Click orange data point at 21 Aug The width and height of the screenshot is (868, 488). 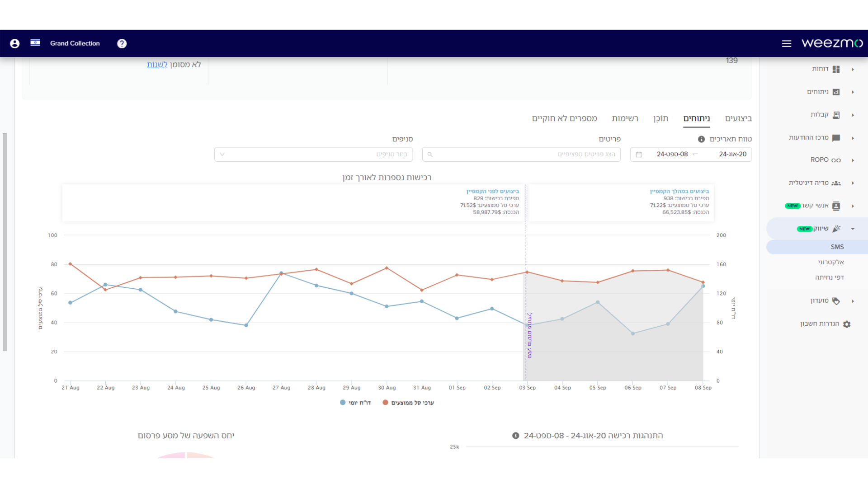click(70, 264)
